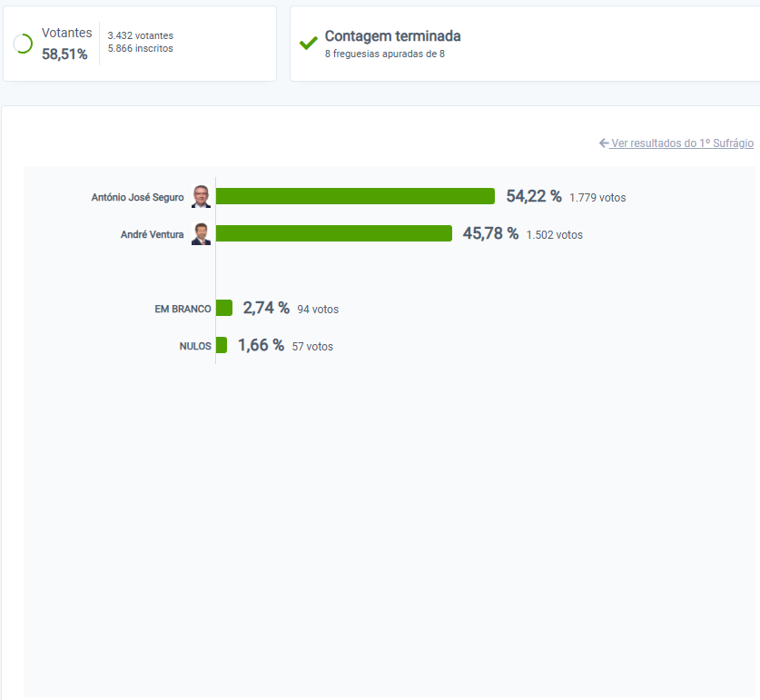Click the left arrow beside Ver resultados
This screenshot has width=760, height=700.
[604, 143]
